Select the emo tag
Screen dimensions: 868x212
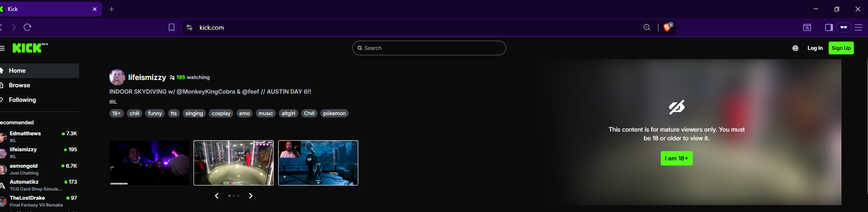245,113
